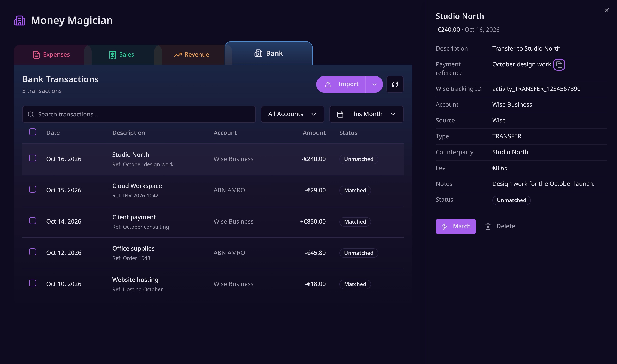
Task: Click the Unmatched badge in detail panel
Action: 511,200
